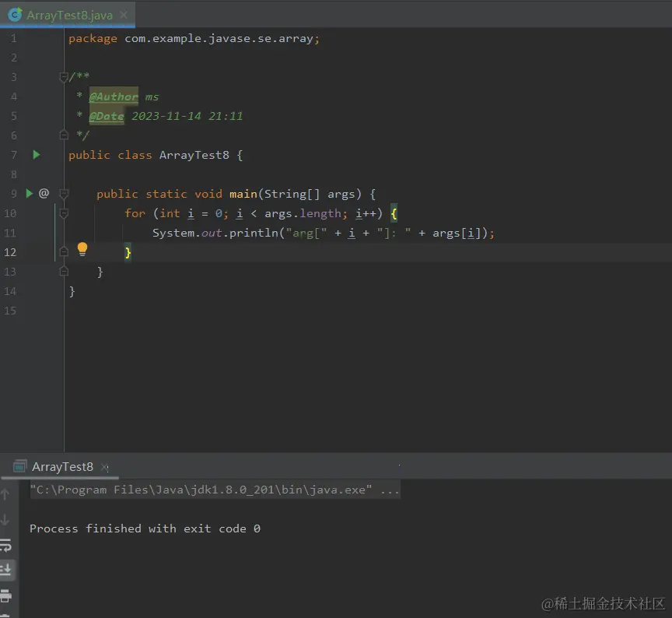This screenshot has width=672, height=618.
Task: Click 'Process finished with exit code 0'
Action: (145, 528)
